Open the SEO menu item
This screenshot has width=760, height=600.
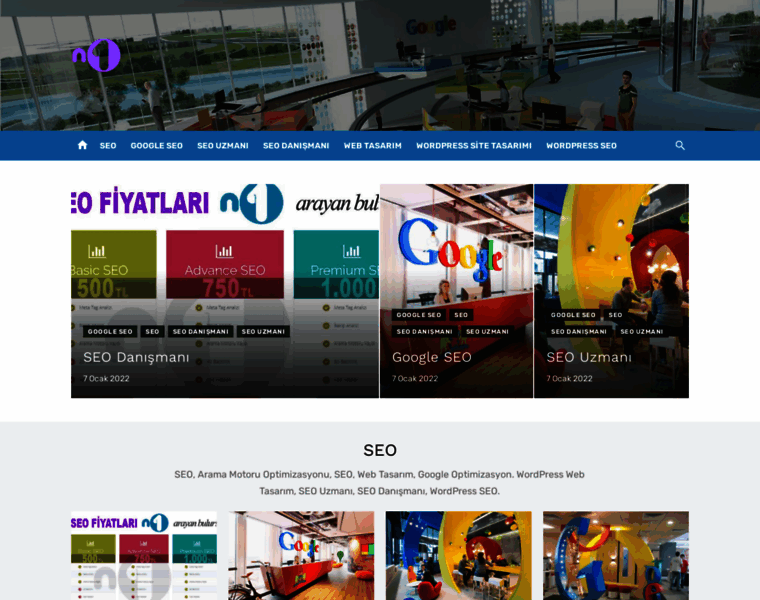tap(108, 146)
